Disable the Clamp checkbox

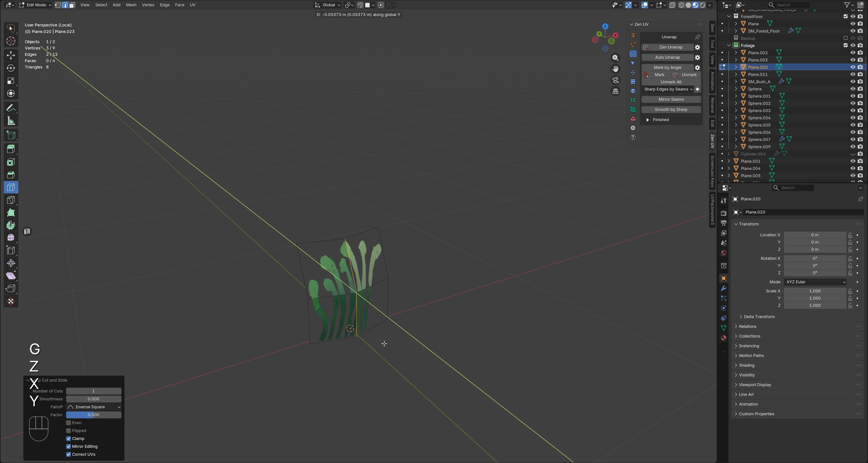[68, 439]
